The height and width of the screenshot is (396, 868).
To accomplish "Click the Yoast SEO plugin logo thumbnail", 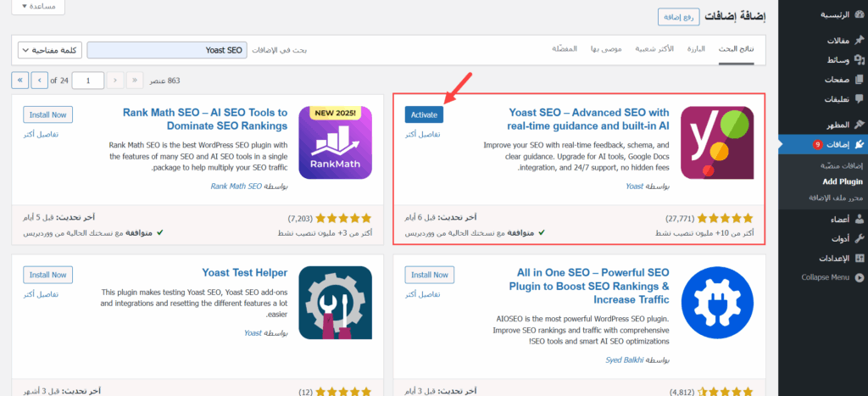I will (717, 143).
